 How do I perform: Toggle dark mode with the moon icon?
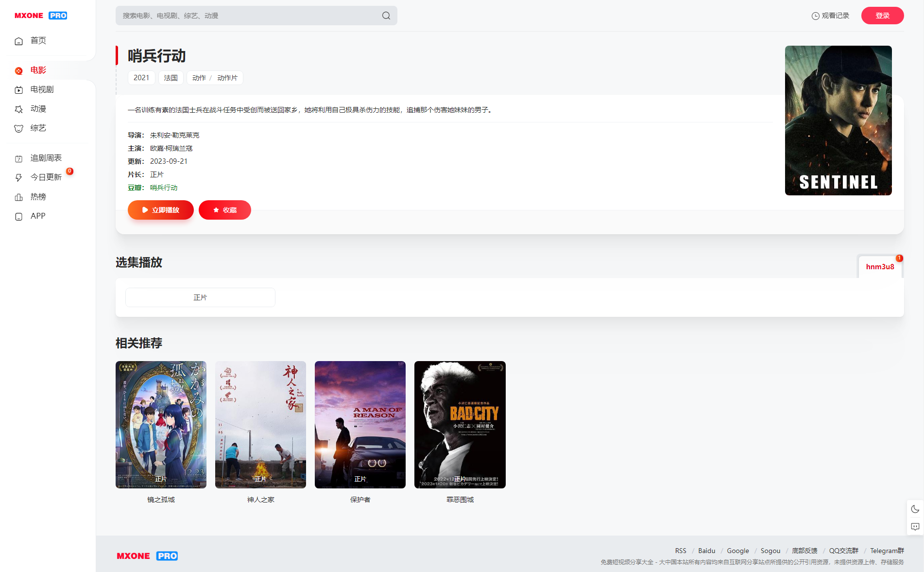click(x=915, y=509)
